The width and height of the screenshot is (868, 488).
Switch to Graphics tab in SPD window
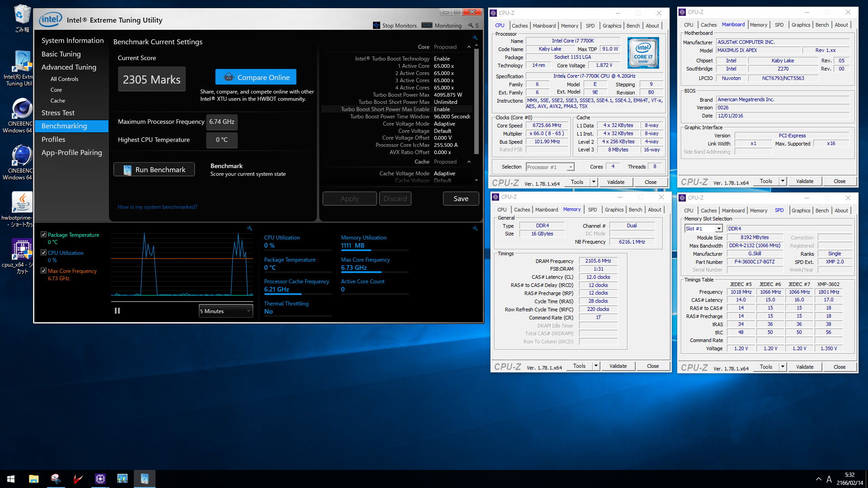801,211
